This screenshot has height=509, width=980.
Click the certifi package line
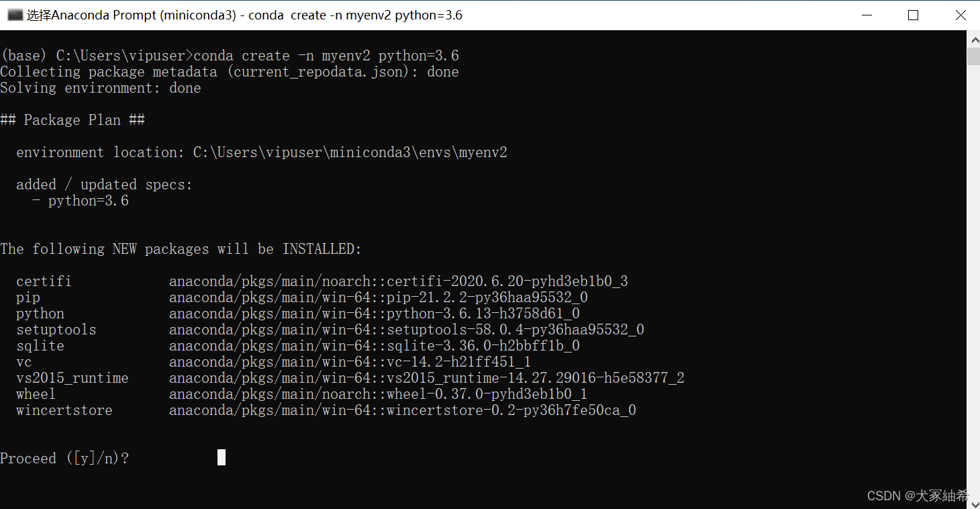tap(322, 281)
